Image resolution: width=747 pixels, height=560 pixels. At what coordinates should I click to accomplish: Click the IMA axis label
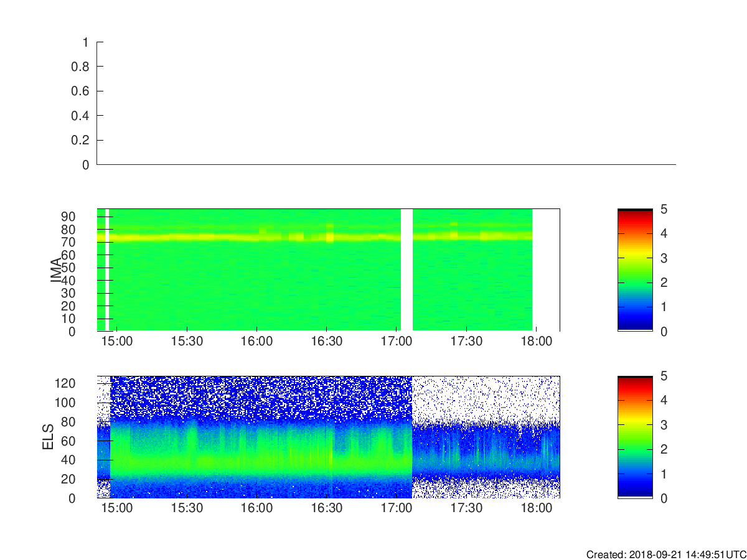(55, 270)
